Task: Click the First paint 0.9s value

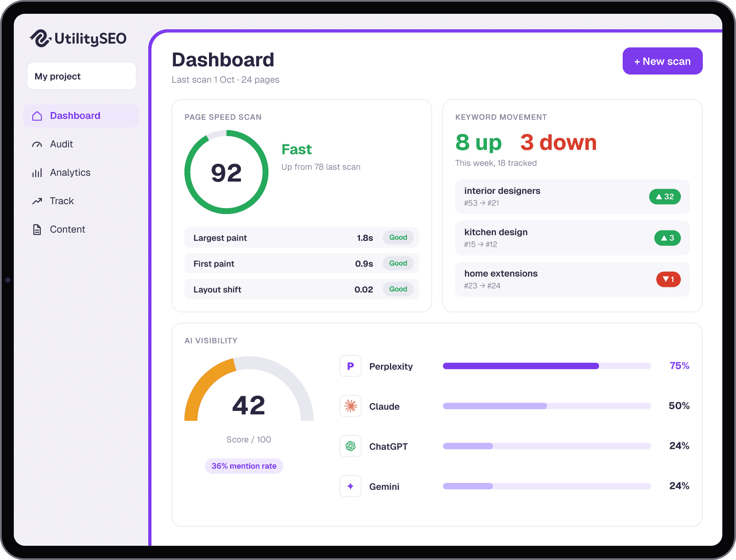Action: tap(364, 264)
